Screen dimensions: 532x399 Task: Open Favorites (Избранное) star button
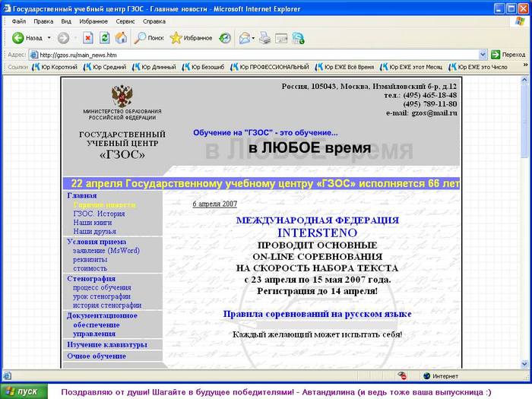coord(191,38)
